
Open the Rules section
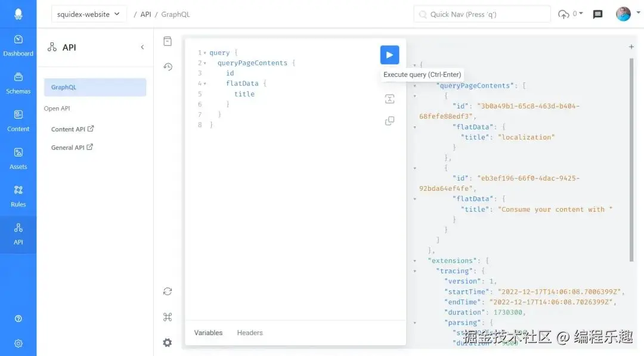18,197
